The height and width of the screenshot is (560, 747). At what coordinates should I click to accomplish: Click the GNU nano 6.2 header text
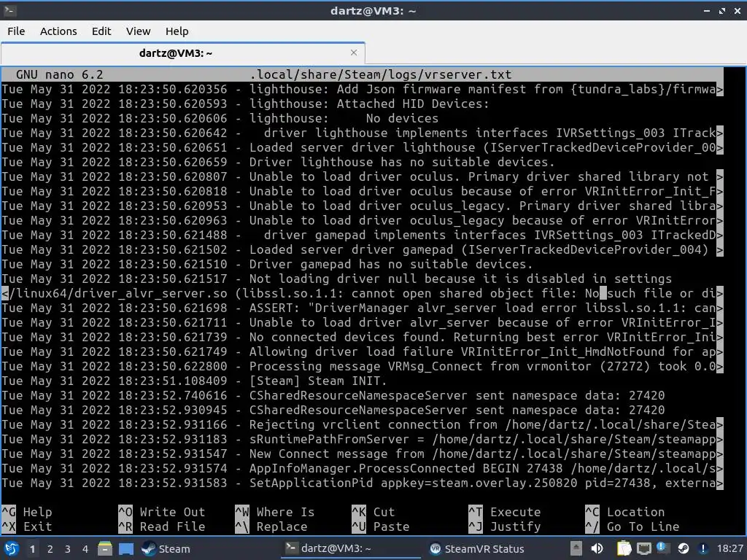pos(60,75)
